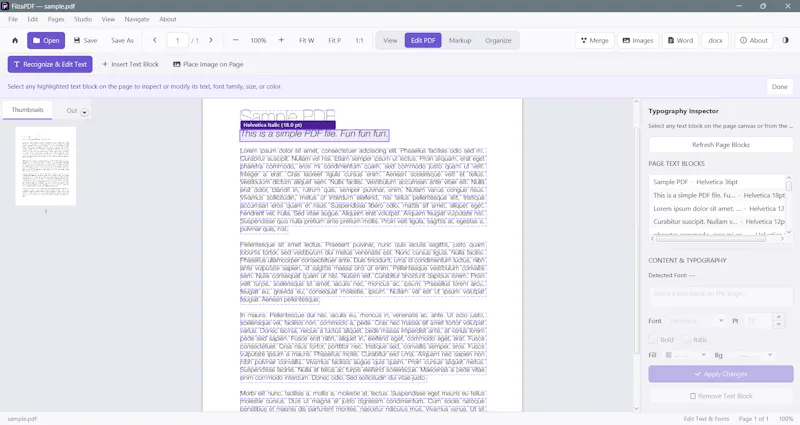Viewport: 800px width, 425px height.
Task: Open the Edit menu
Action: [x=33, y=19]
